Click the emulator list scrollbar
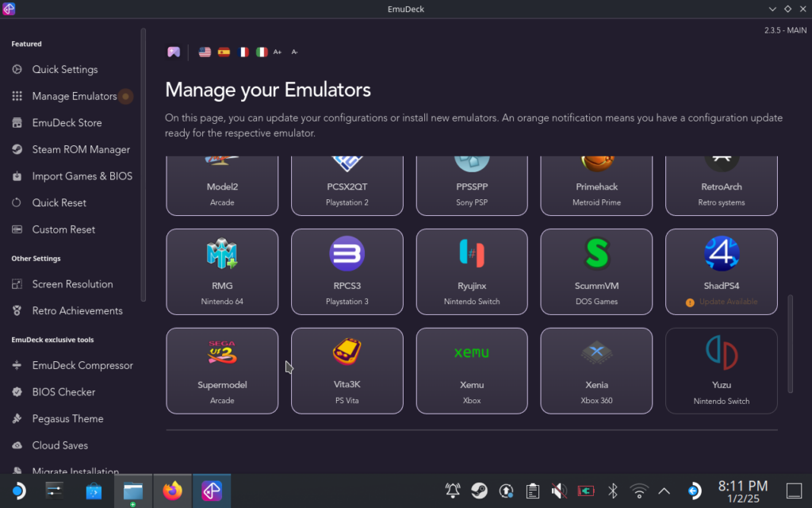This screenshot has width=812, height=508. point(791,344)
